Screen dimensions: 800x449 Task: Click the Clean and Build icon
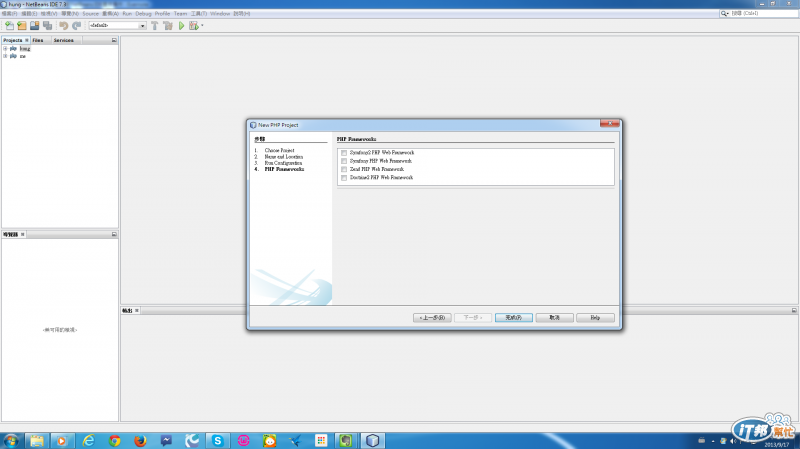(x=168, y=26)
